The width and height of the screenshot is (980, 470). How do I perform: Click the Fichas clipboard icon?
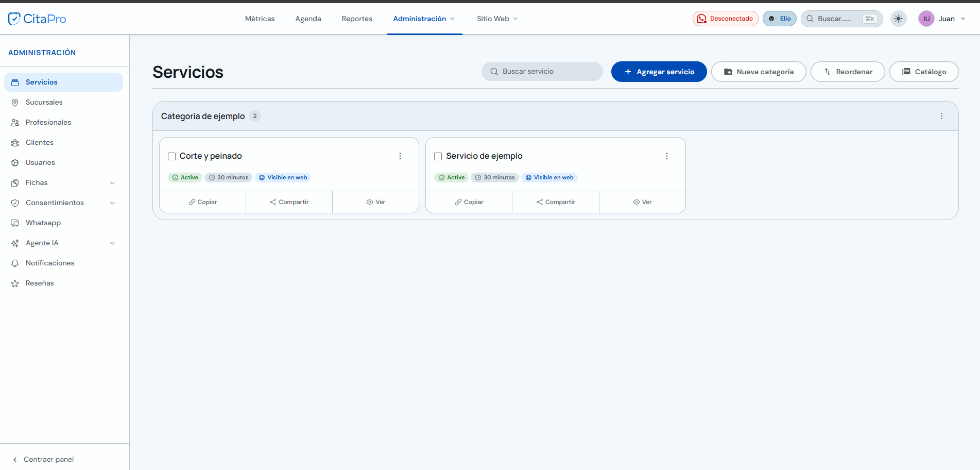[15, 183]
